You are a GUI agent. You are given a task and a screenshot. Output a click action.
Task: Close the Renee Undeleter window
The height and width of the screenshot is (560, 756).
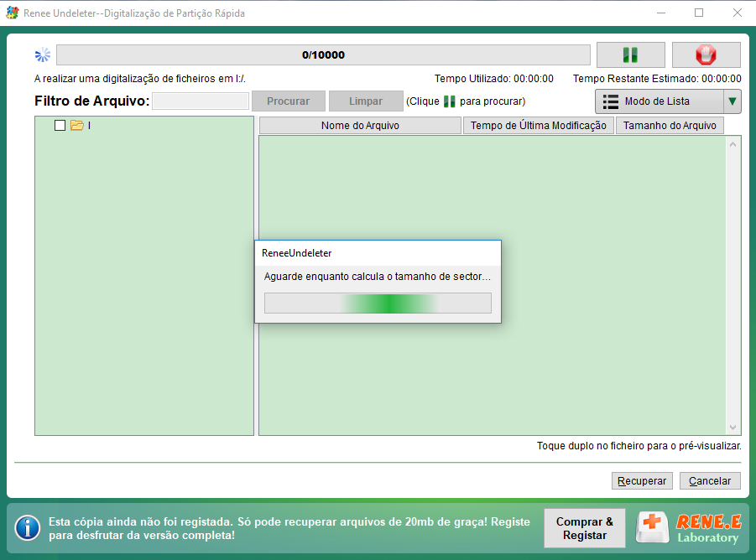click(x=738, y=13)
